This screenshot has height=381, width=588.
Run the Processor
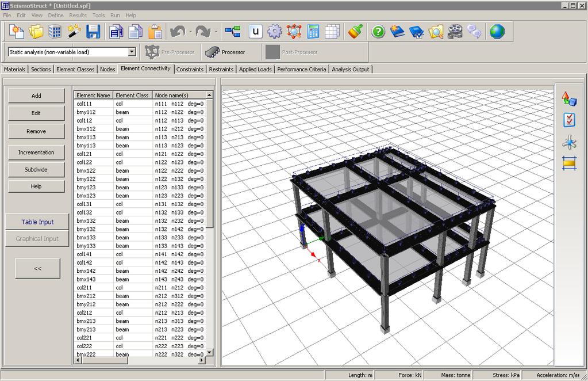coord(225,52)
